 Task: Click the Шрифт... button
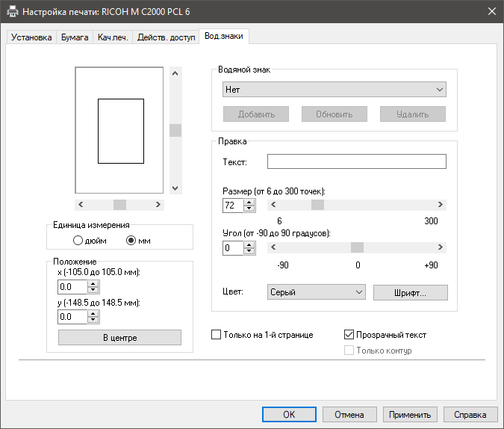coord(410,293)
